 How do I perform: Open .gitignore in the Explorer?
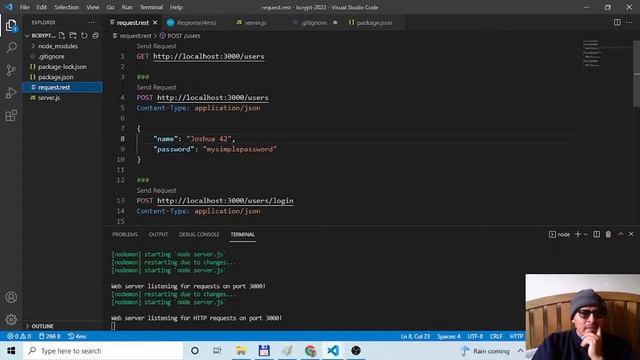click(x=51, y=56)
